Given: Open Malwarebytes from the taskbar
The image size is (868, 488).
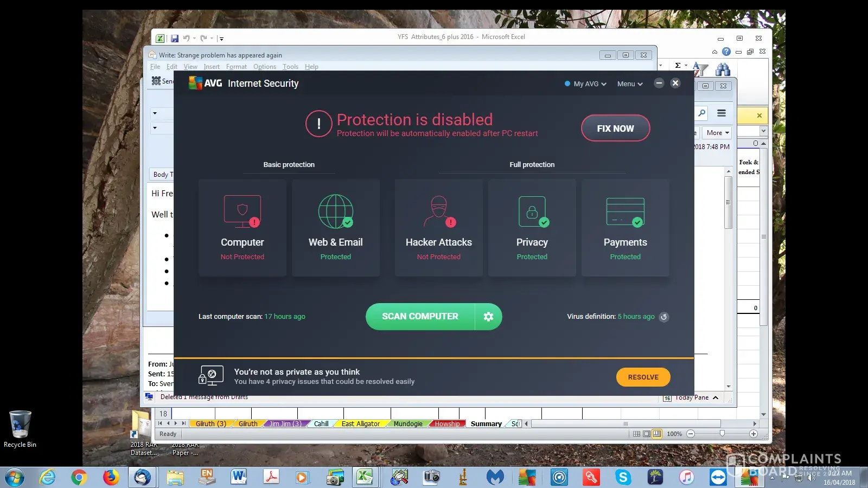Looking at the screenshot, I should (x=495, y=477).
